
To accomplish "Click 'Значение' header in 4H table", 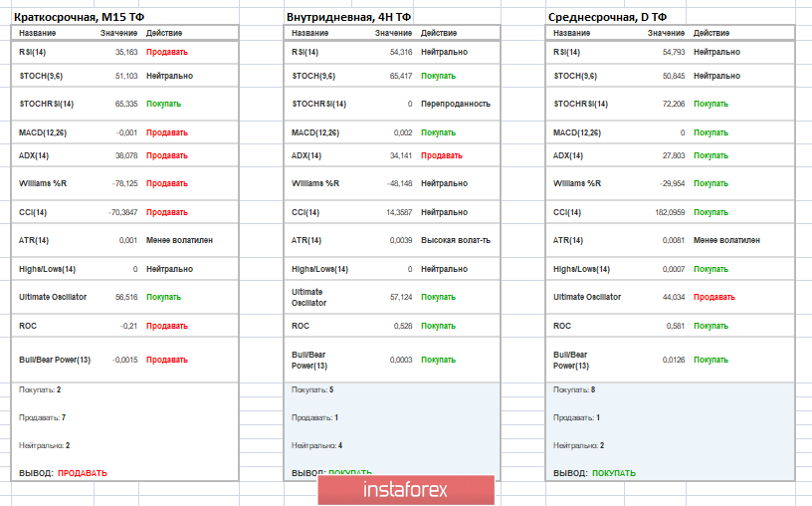I will pos(394,33).
